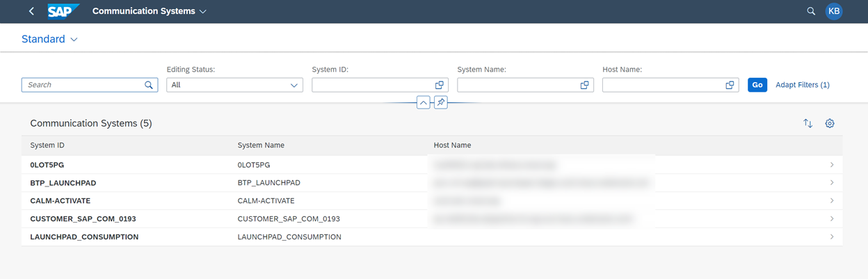Open row arrow for LAUNCHPAD_CONSUMPTION
The height and width of the screenshot is (279, 868).
point(832,237)
